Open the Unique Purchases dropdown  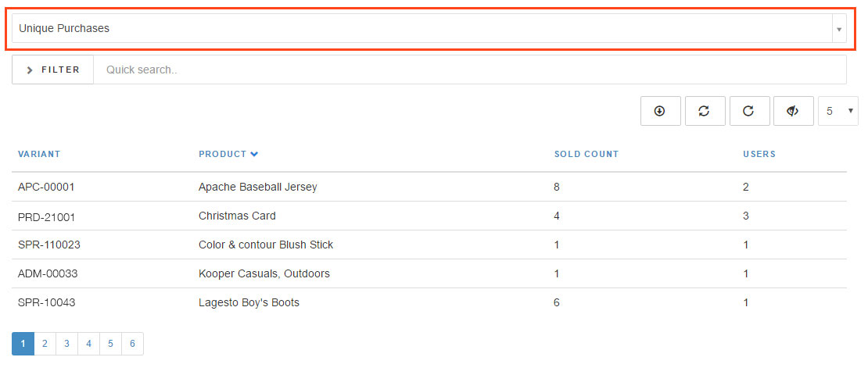tap(429, 28)
